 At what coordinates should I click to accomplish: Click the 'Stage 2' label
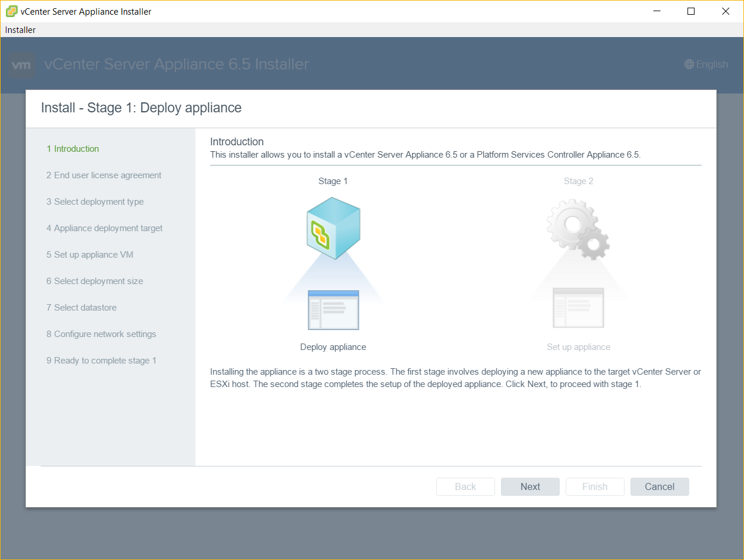point(579,181)
